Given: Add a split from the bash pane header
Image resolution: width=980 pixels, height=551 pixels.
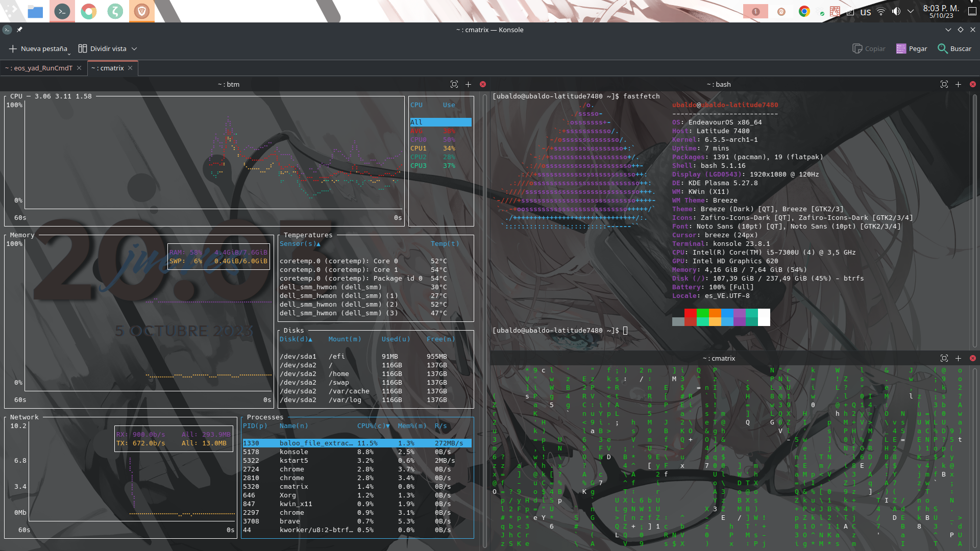Looking at the screenshot, I should tap(959, 84).
